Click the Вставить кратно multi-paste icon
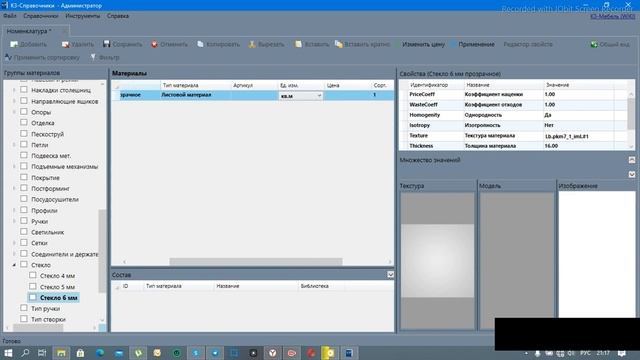Image resolution: width=640 pixels, height=360 pixels. [x=339, y=44]
